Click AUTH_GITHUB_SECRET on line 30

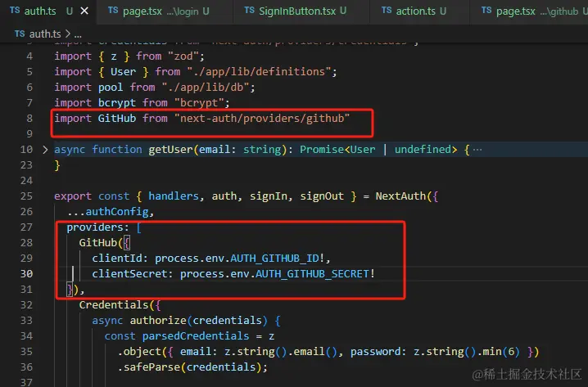point(312,274)
